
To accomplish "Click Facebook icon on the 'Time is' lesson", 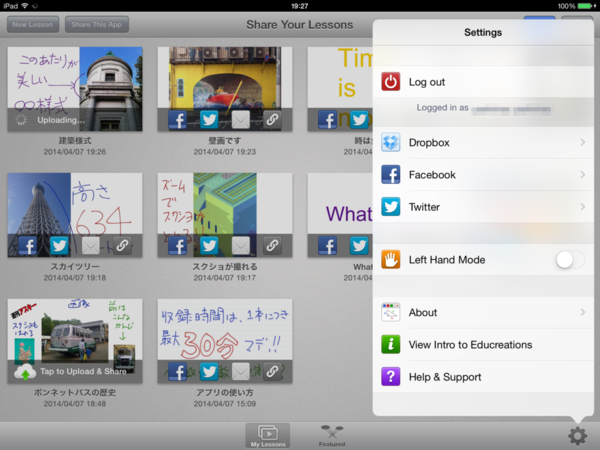I will pos(328,120).
